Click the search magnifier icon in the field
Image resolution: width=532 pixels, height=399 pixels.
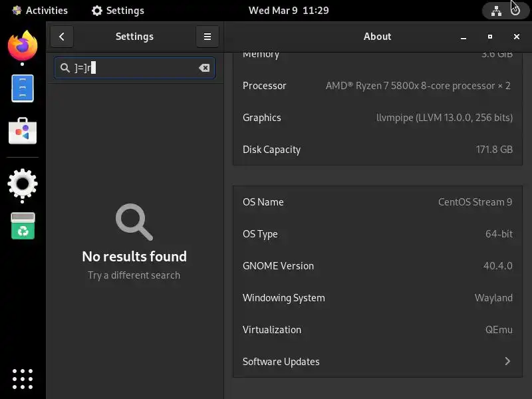point(65,68)
